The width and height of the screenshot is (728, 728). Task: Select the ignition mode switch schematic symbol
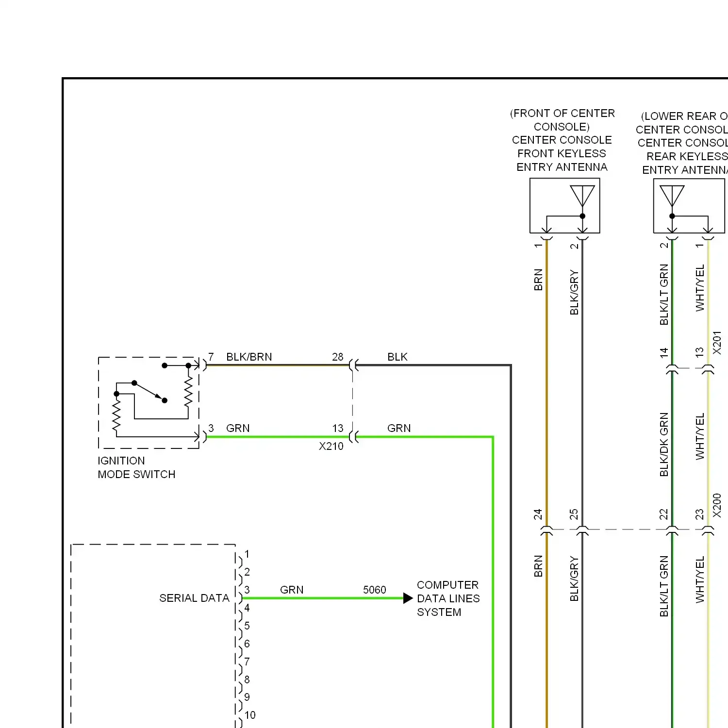149,403
